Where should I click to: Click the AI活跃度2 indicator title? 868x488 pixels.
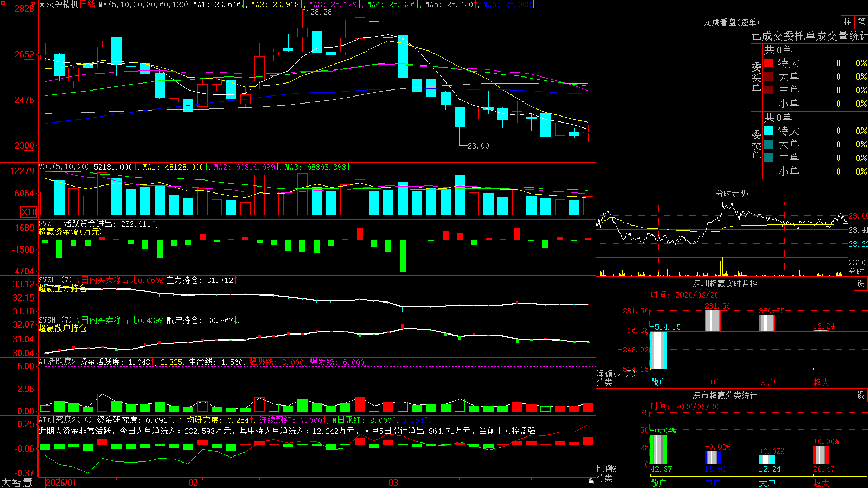(x=58, y=362)
